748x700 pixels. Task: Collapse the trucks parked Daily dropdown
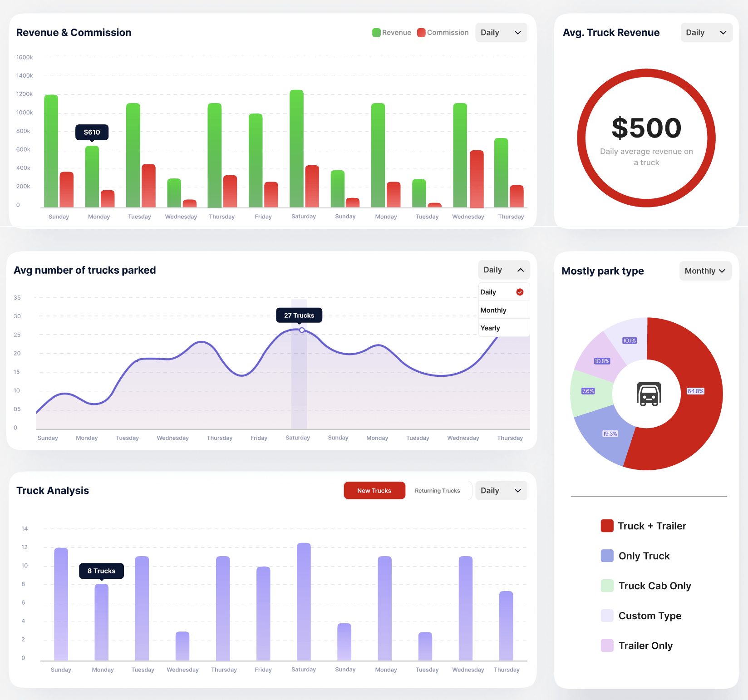coord(504,270)
